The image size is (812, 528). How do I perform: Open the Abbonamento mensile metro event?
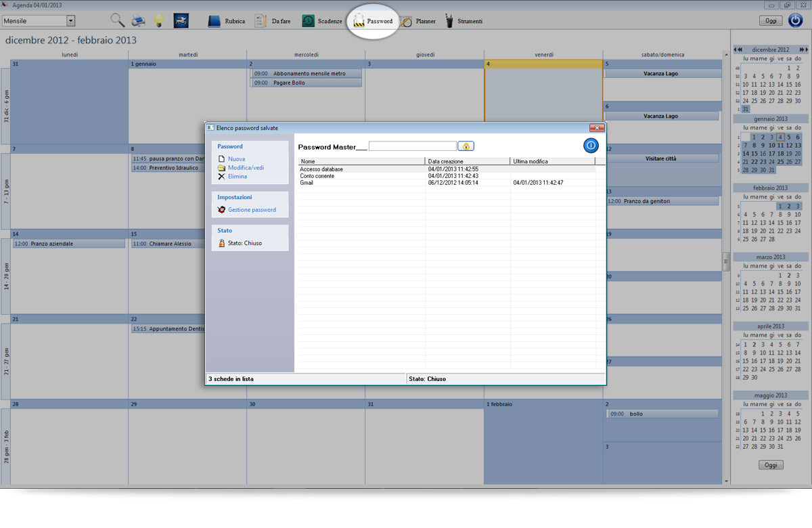point(307,74)
